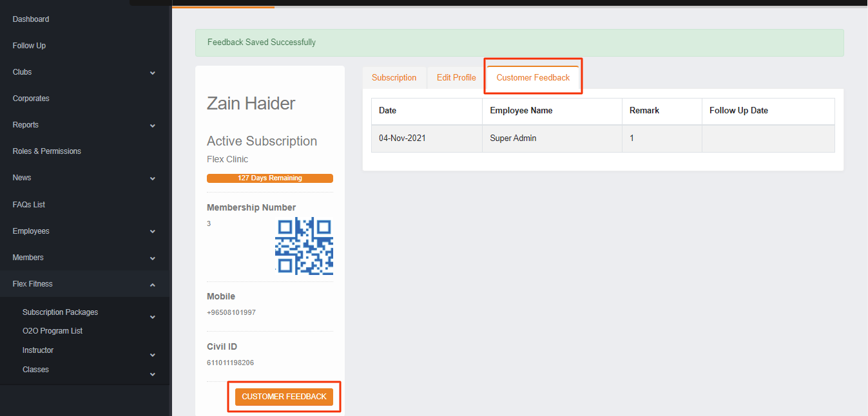
Task: Expand the Instructor submenu chevron
Action: pyautogui.click(x=153, y=355)
